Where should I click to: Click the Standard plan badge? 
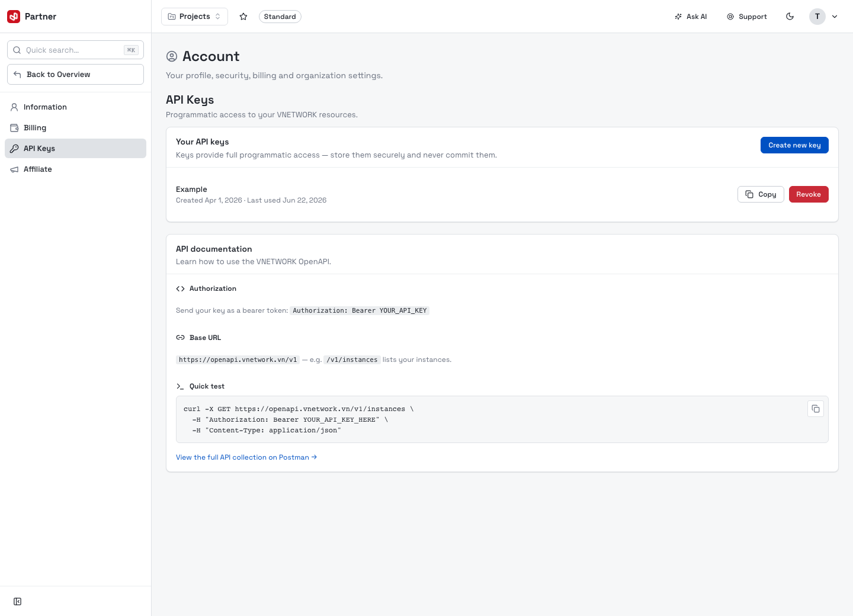coord(280,17)
